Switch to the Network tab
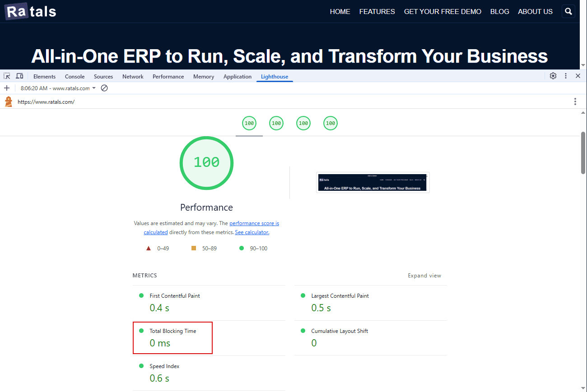The image size is (587, 392). (x=133, y=77)
